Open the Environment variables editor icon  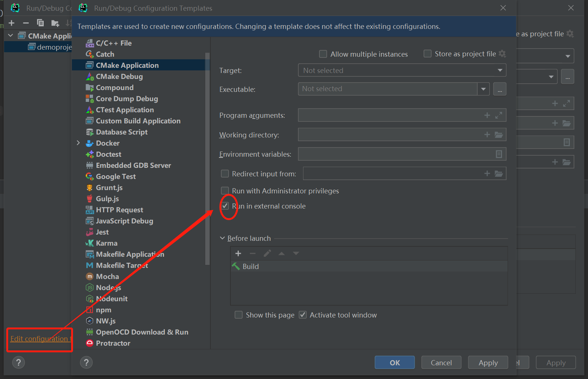tap(499, 154)
